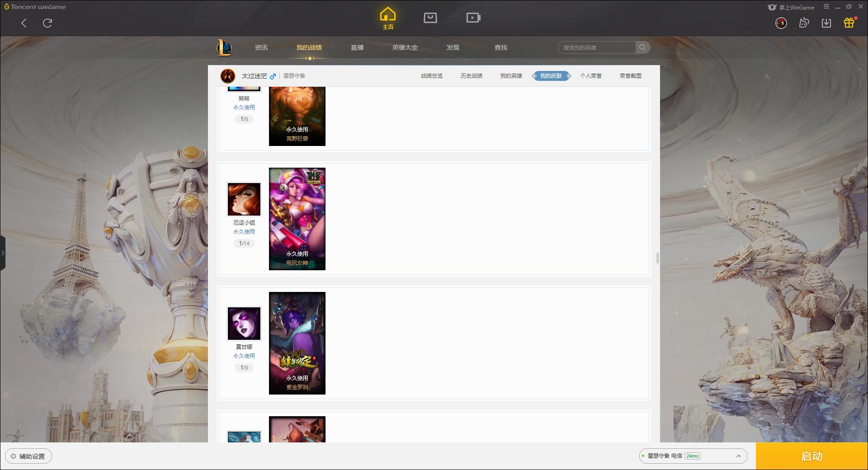Click 电玩女神 skin card

click(297, 219)
